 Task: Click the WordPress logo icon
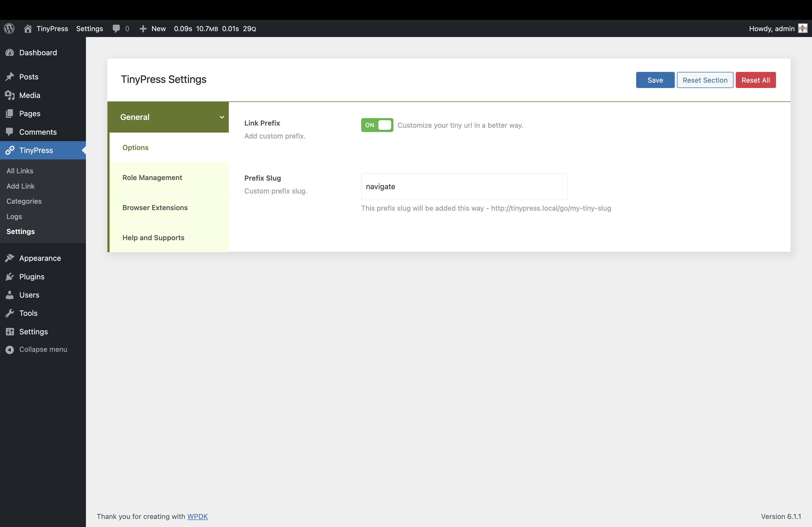point(9,29)
